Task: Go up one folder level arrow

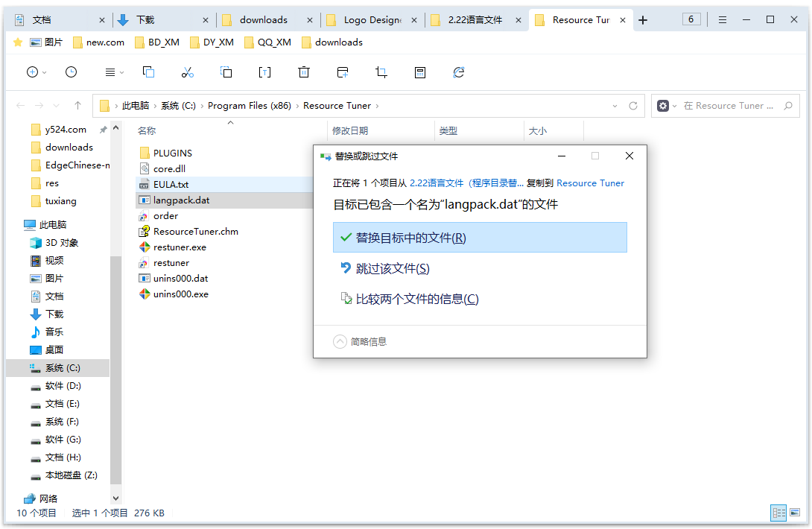Action: pos(77,106)
